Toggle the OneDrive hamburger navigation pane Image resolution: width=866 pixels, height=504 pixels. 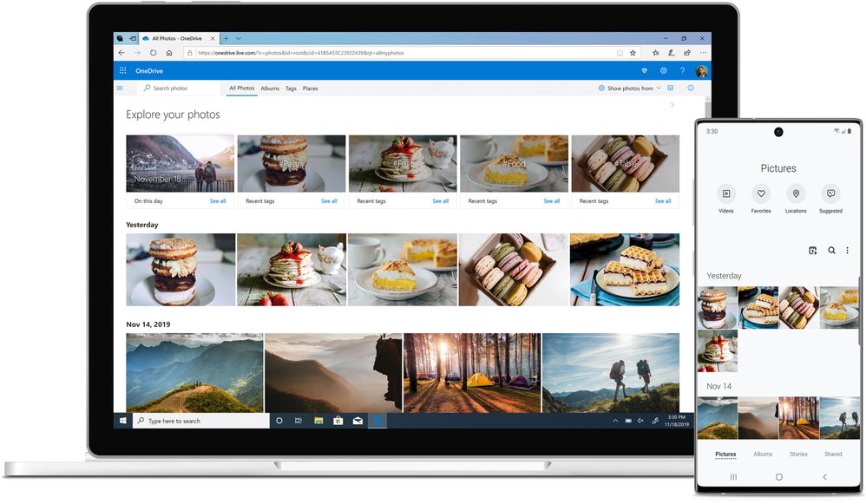coord(119,88)
